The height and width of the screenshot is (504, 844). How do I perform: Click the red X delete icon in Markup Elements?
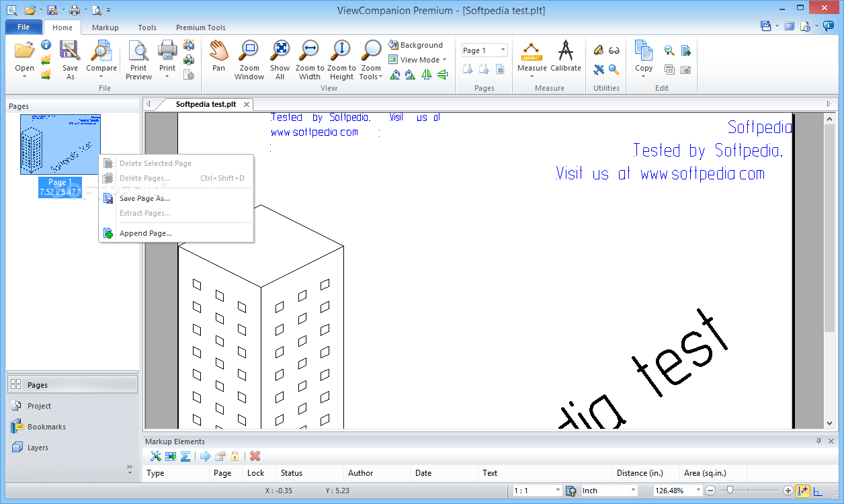[x=255, y=456]
